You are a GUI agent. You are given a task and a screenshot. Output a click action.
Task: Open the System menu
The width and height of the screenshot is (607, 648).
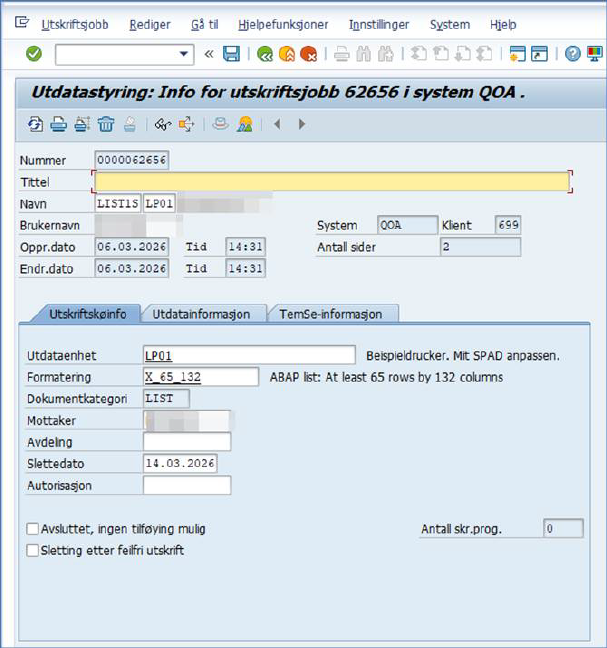pos(450,25)
